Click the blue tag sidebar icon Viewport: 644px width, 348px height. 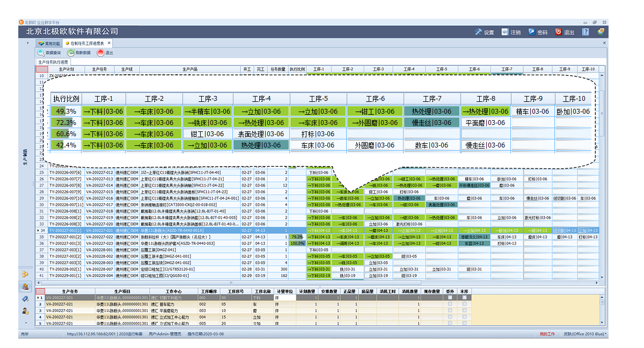pyautogui.click(x=25, y=299)
